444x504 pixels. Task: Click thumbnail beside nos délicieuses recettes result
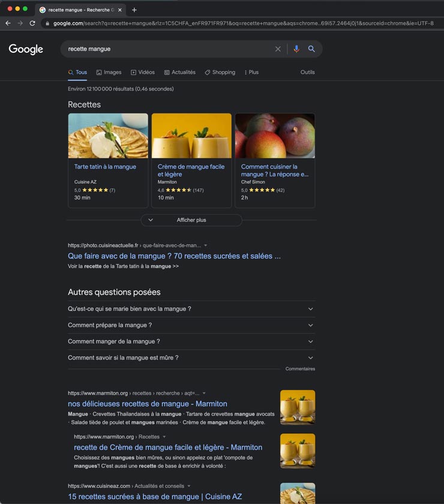tap(298, 407)
